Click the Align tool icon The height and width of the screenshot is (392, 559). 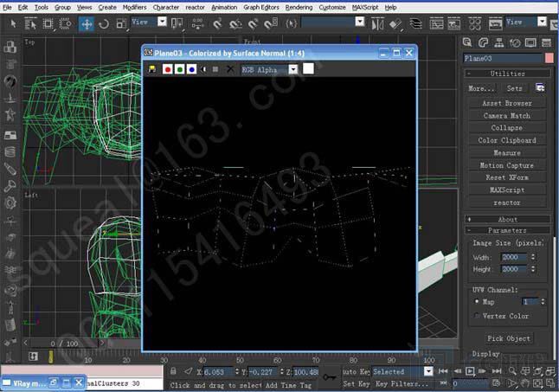pyautogui.click(x=395, y=24)
